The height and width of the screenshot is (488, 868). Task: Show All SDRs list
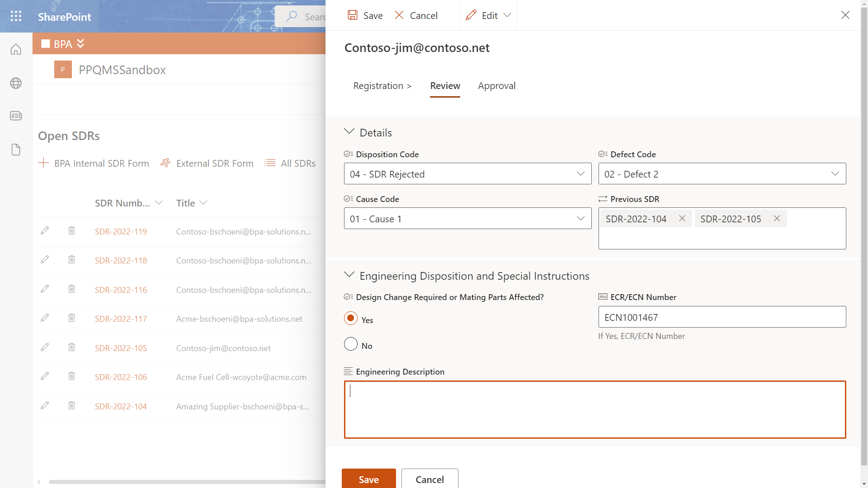pos(290,163)
